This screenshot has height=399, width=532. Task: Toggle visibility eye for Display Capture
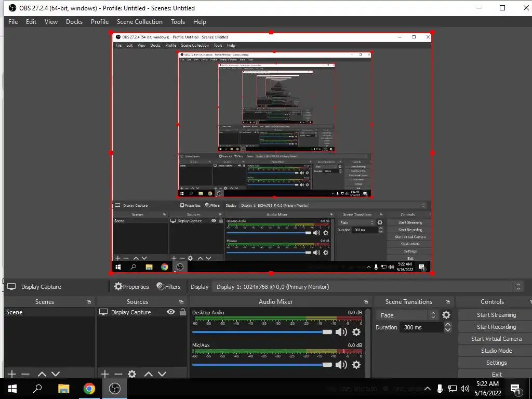point(171,312)
